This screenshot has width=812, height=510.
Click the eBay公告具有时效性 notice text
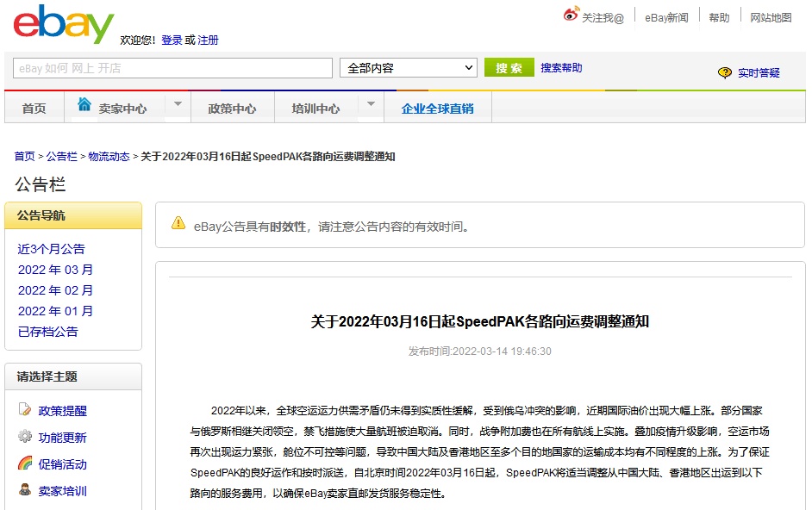[x=331, y=227]
